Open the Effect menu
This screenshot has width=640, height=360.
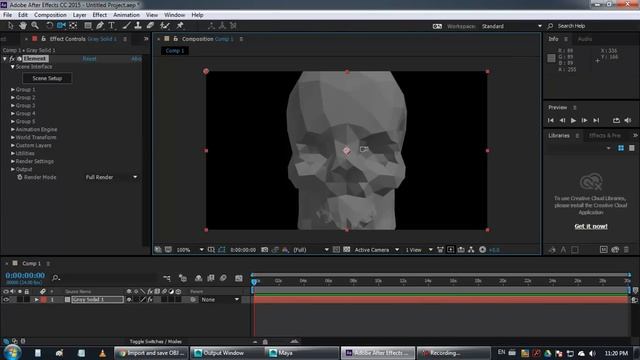100,15
